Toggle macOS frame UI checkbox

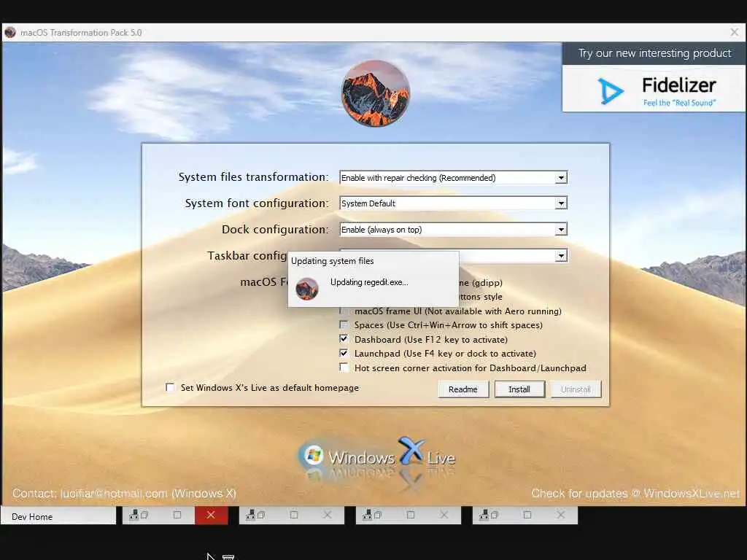click(x=344, y=311)
